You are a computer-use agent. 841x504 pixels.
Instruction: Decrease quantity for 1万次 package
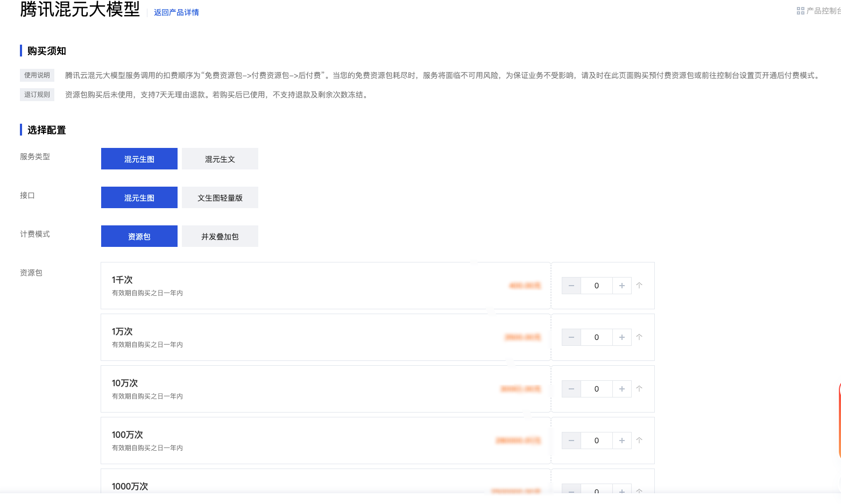pyautogui.click(x=571, y=337)
